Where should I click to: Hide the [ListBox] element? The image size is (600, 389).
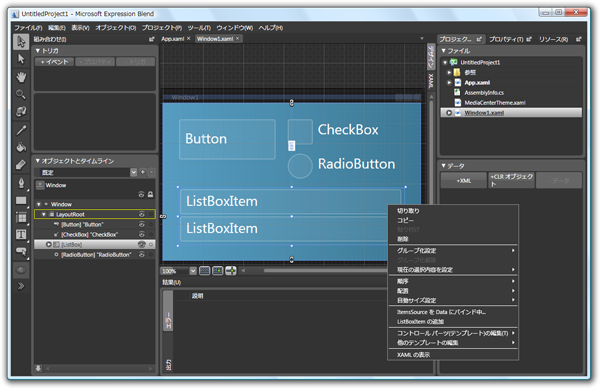tap(142, 244)
